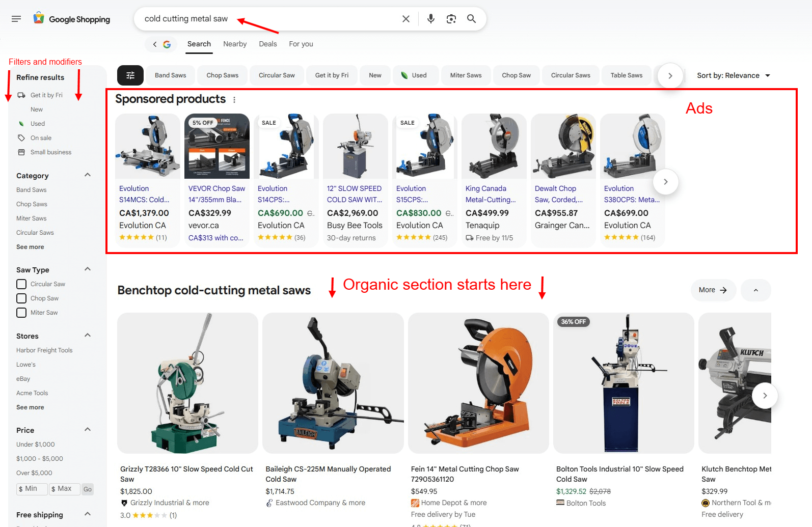Switch to the Deals tab

268,44
